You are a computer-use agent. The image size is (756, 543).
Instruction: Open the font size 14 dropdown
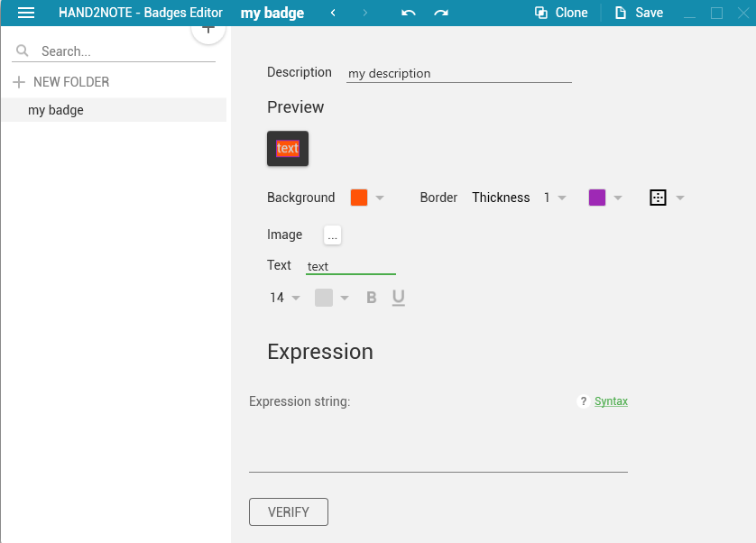click(285, 298)
